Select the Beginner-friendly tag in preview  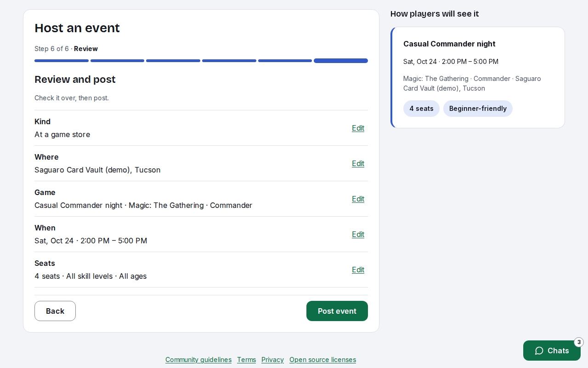click(x=478, y=109)
